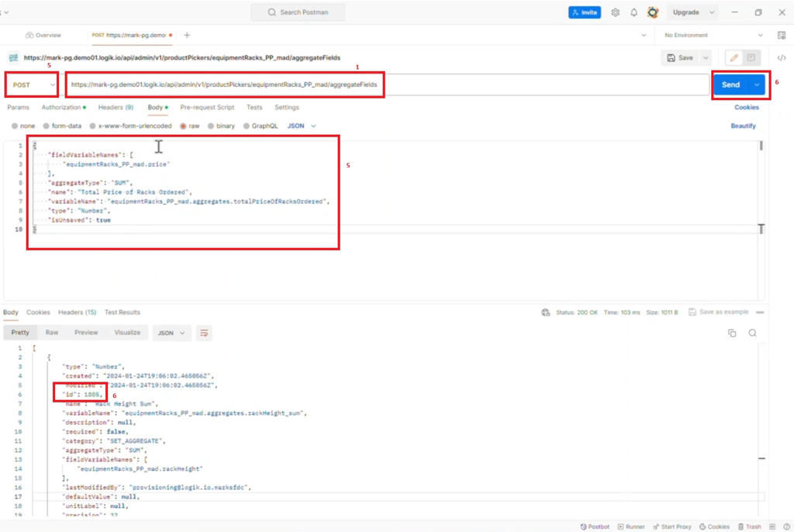Open Cookies in bottom status bar
Image resolution: width=794 pixels, height=532 pixels.
coord(714,527)
